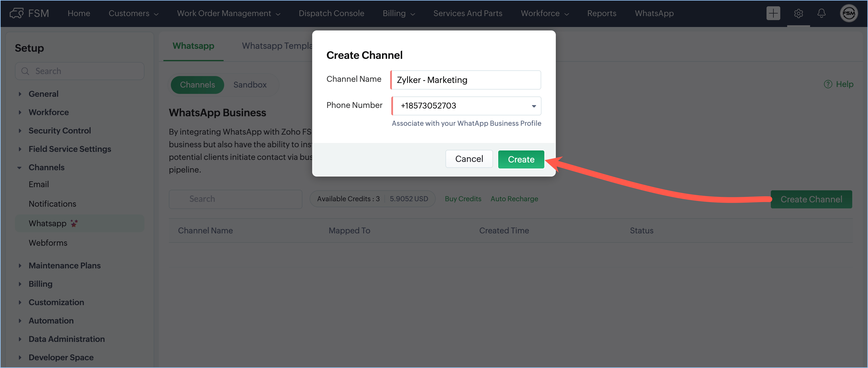The image size is (868, 368).
Task: Click the star badge beside Whatsapp
Action: point(74,223)
